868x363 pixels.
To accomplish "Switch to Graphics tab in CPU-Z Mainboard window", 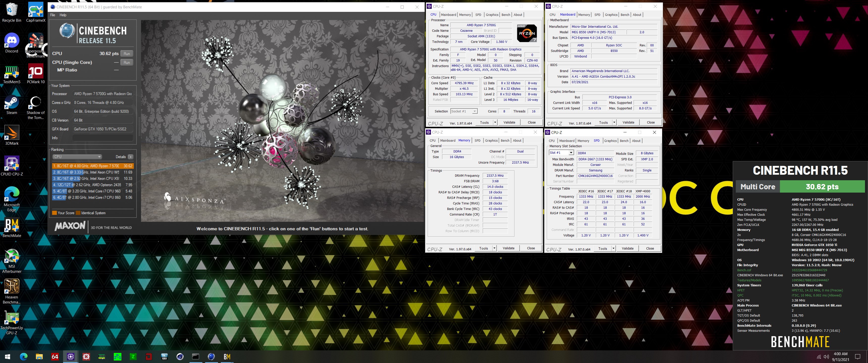I will click(611, 15).
